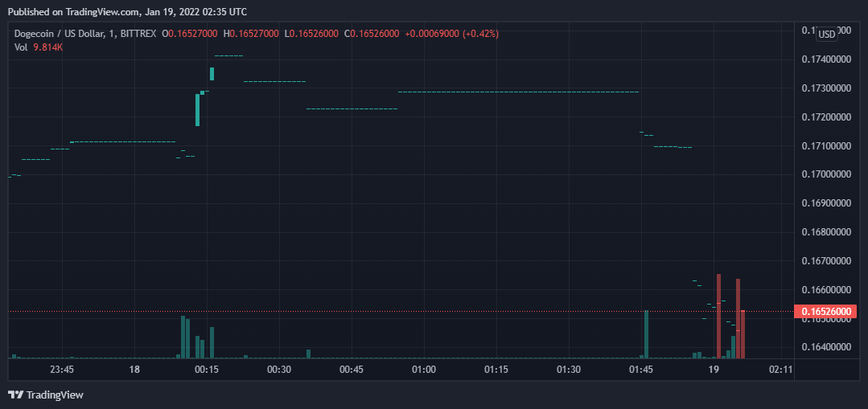
Task: Click the TradingView logo at bottom left
Action: click(x=45, y=395)
